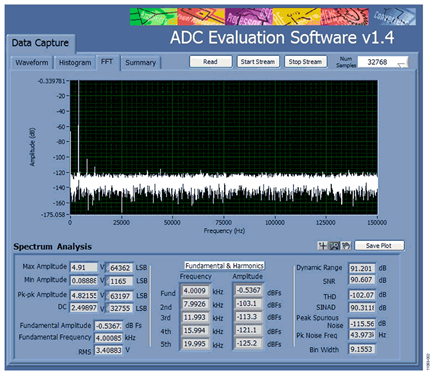
Task: Click the Fundamental Frequency value field
Action: coord(109,338)
